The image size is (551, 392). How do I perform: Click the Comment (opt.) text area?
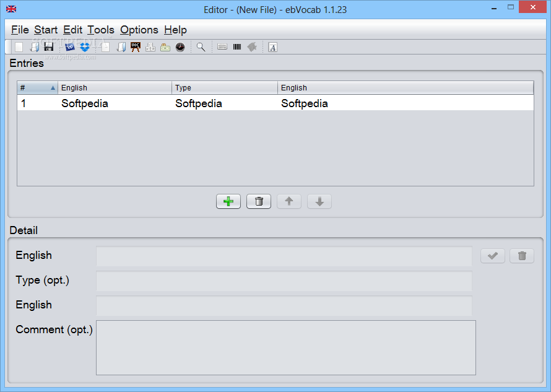[286, 347]
